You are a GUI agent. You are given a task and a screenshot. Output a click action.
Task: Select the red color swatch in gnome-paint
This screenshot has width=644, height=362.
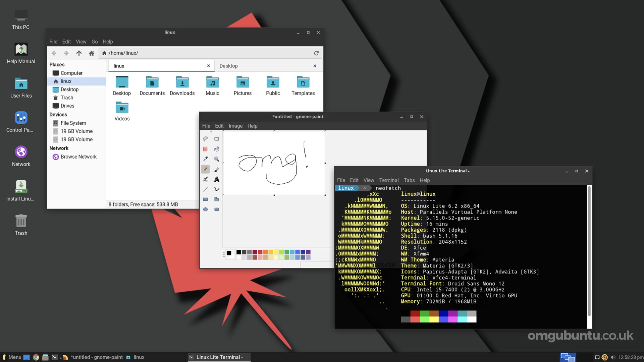pyautogui.click(x=261, y=252)
